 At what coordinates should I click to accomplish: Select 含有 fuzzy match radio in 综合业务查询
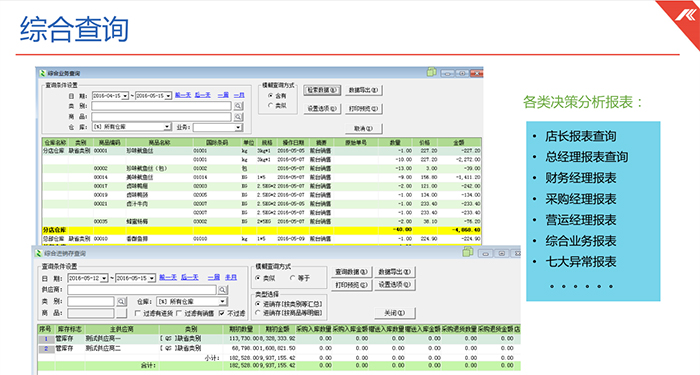tap(271, 96)
